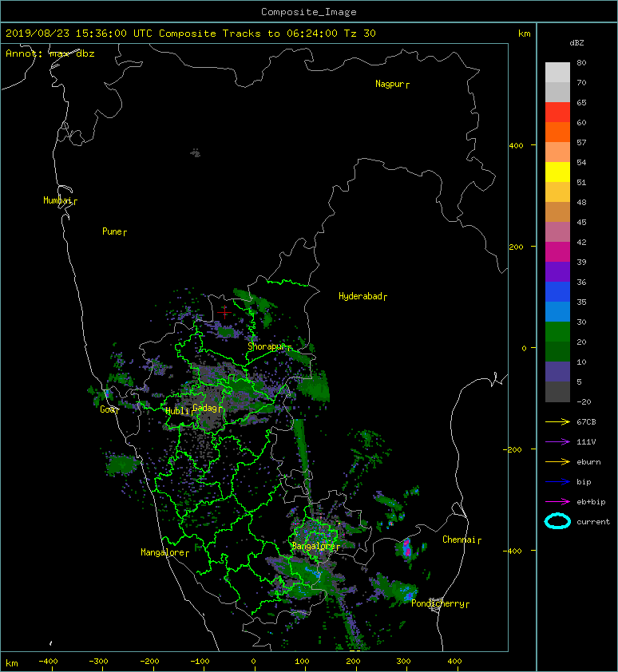Click the storm cell west of Chennai

coord(407,549)
